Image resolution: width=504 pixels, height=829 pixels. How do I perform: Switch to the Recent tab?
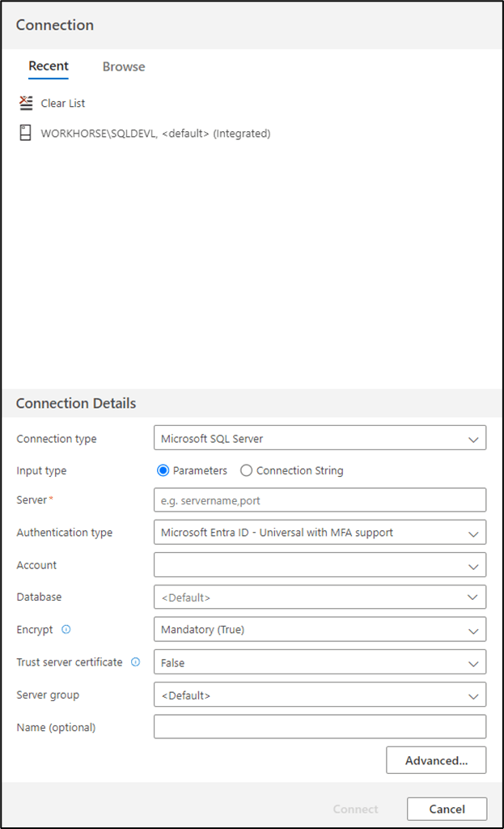coord(49,66)
